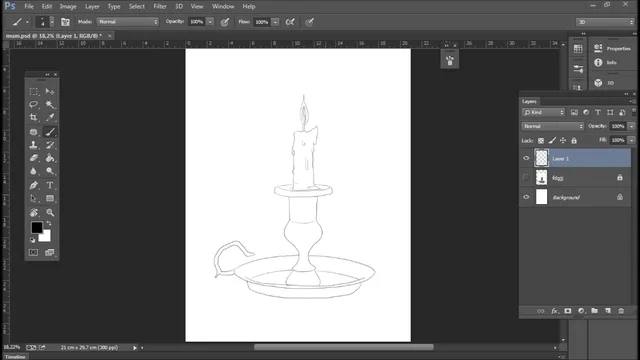Open the brush Opacity slider dropdown
Image resolution: width=640 pixels, height=360 pixels.
tap(210, 22)
